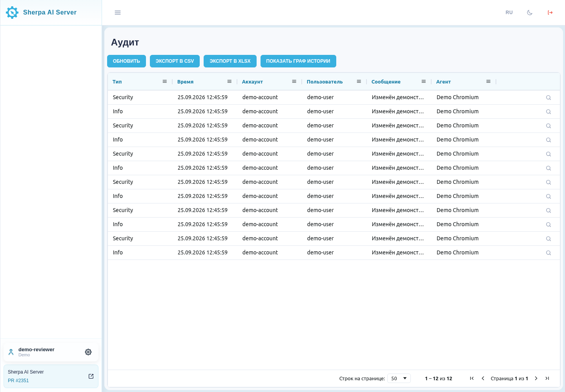Image resolution: width=565 pixels, height=392 pixels.
Task: Open the Время column menu icon
Action: click(230, 82)
